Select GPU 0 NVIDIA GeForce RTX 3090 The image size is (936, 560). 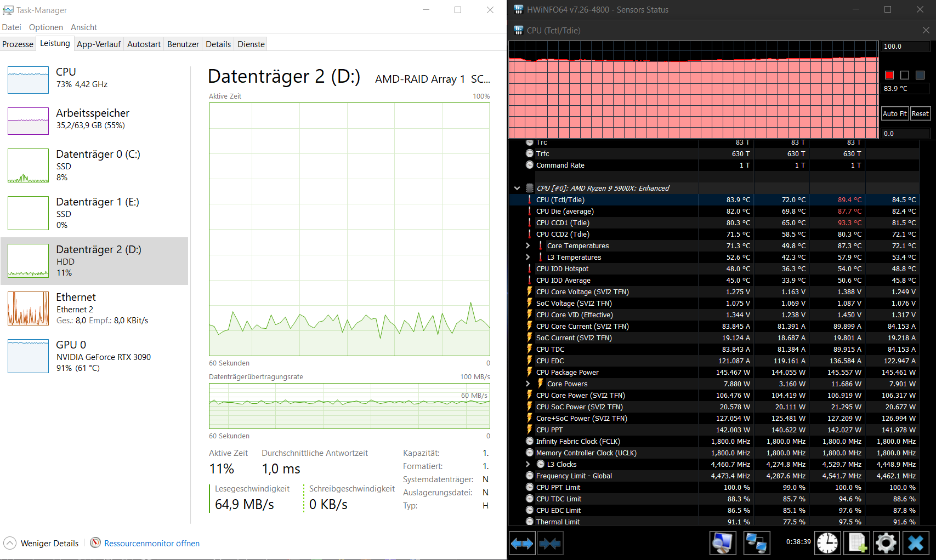[x=94, y=356]
